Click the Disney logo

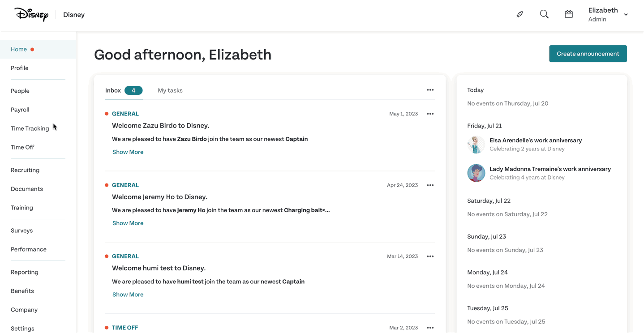[x=31, y=15]
